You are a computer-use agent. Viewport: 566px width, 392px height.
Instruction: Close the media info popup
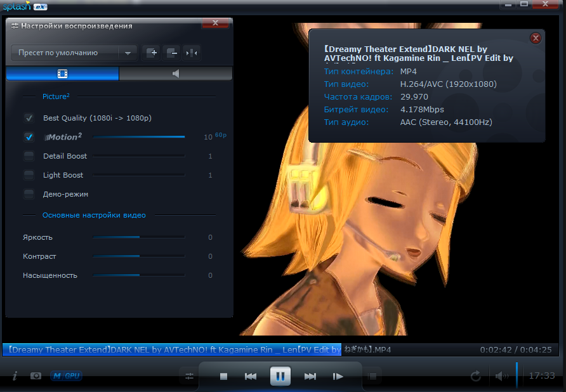[536, 38]
